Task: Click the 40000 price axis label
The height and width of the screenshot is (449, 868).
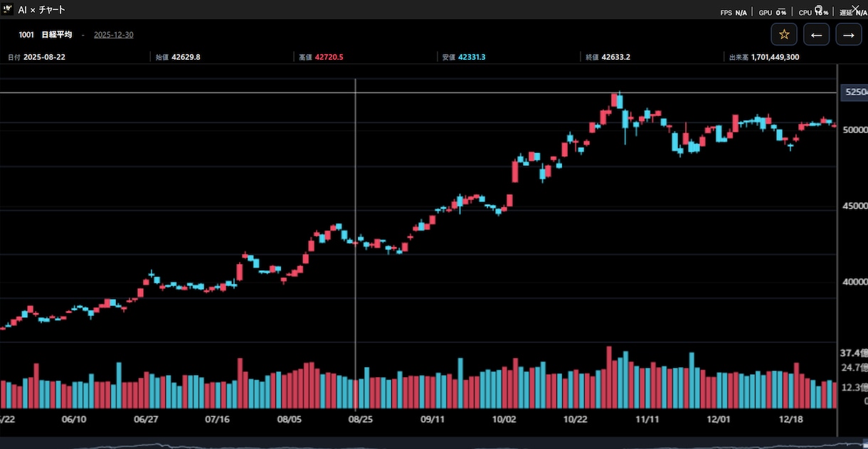Action: click(855, 282)
